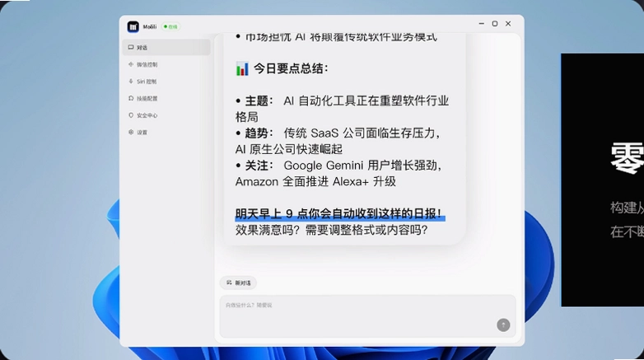The width and height of the screenshot is (644, 360).
Task: Open the 对话 chat section in sidebar
Action: click(166, 47)
